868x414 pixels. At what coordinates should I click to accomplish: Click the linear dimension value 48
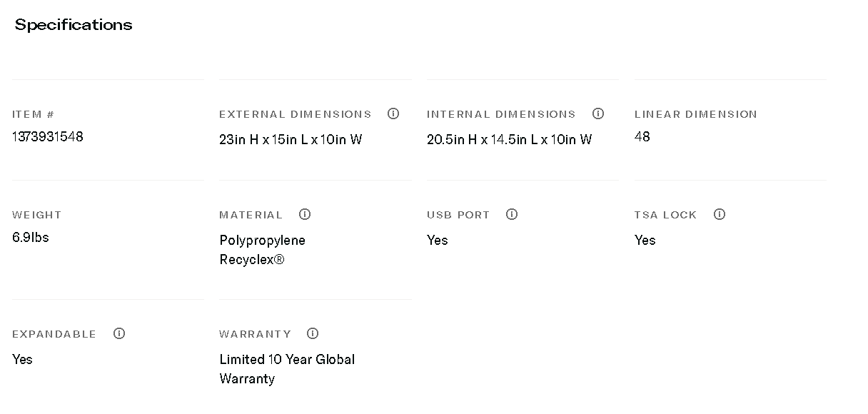point(642,136)
